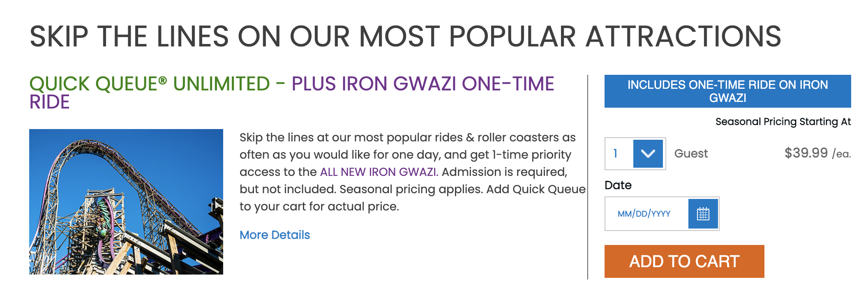Open the More Details link

pos(275,235)
